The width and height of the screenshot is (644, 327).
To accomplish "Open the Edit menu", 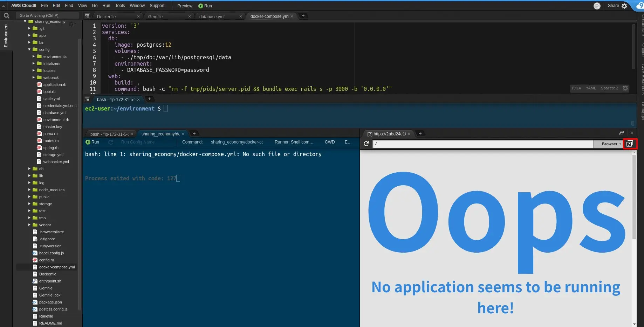I will (x=56, y=6).
